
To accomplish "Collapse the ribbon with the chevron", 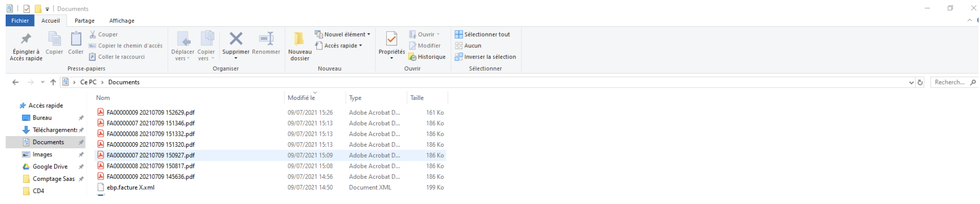I will point(970,21).
